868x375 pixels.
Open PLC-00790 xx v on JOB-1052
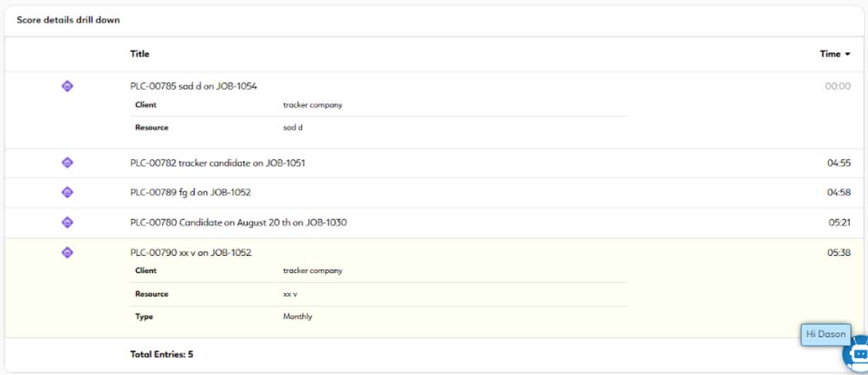tap(191, 253)
